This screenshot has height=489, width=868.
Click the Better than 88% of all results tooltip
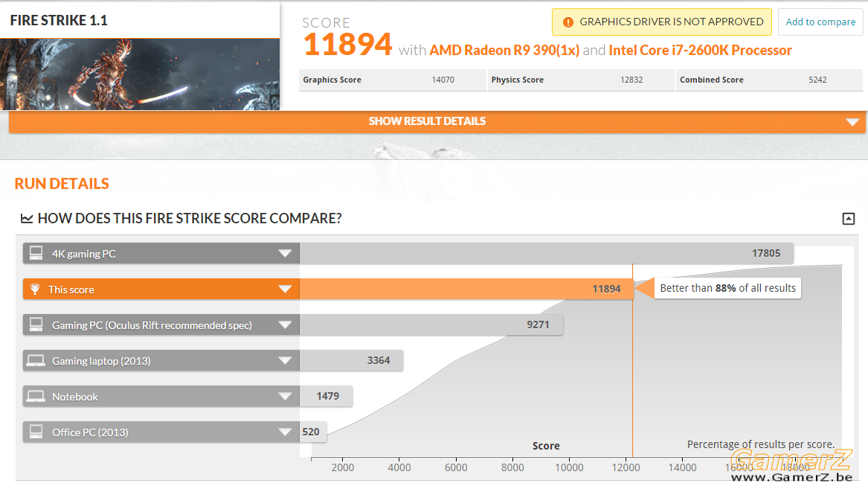727,288
